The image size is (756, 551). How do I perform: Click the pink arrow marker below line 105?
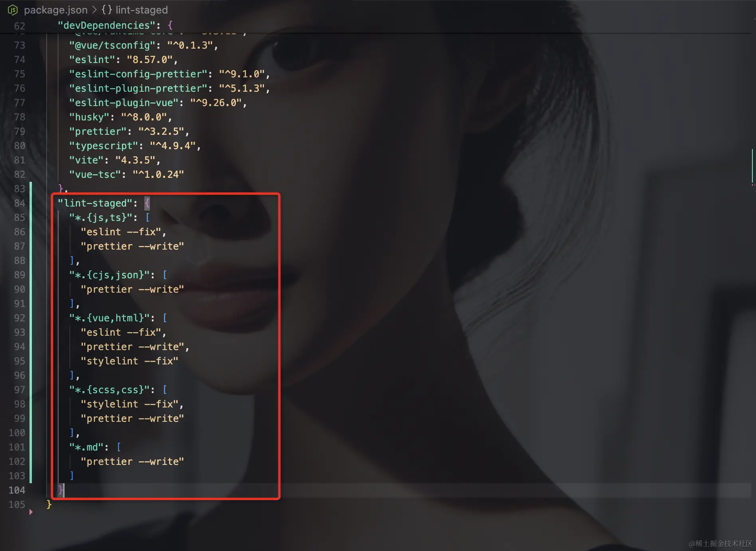31,512
